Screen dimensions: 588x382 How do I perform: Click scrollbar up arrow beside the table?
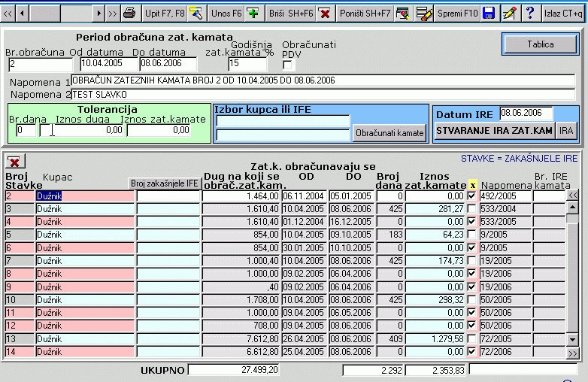click(573, 208)
